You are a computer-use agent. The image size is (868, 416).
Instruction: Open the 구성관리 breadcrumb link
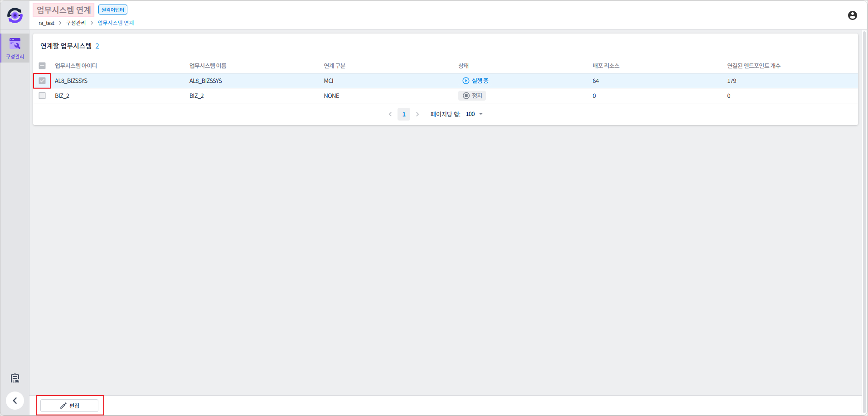pos(76,23)
